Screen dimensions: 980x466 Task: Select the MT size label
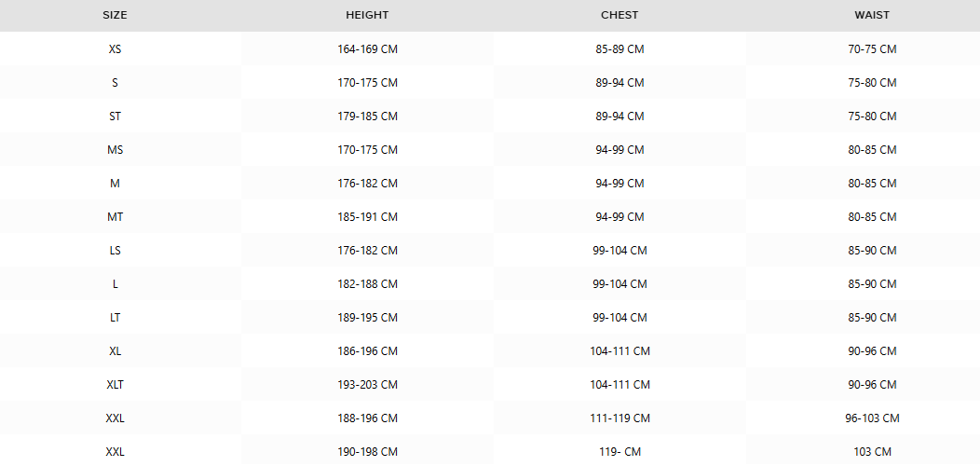pyautogui.click(x=115, y=217)
